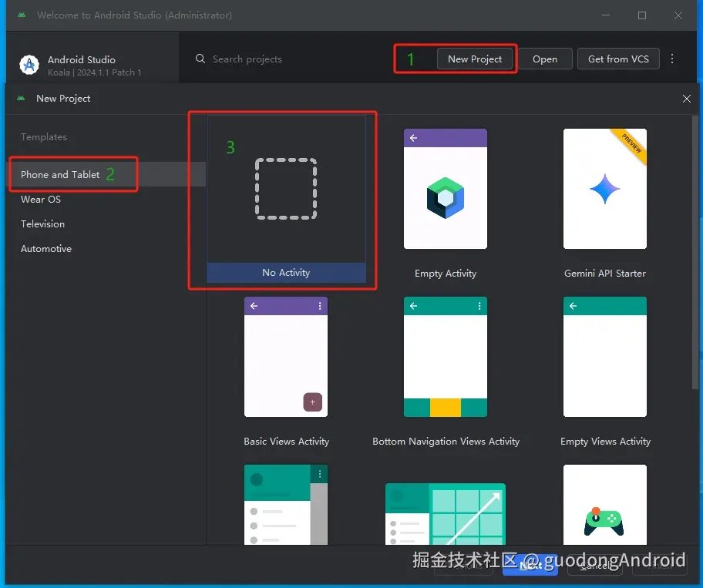
Task: Click the New Project button
Action: (x=475, y=59)
